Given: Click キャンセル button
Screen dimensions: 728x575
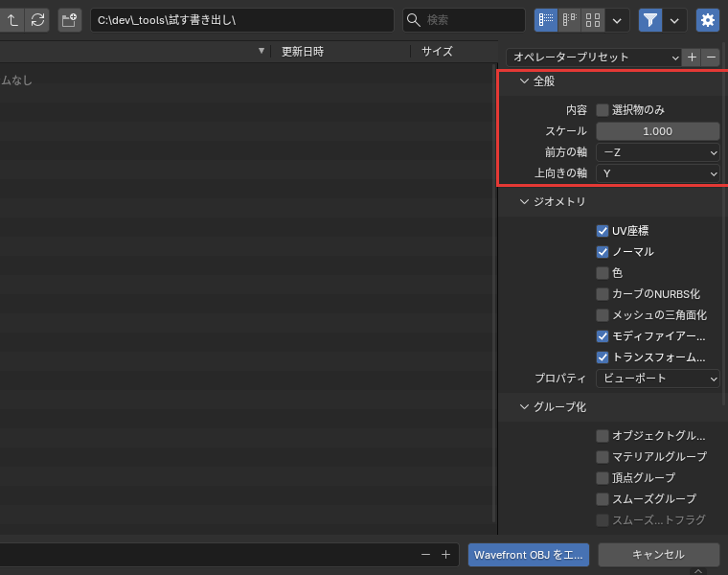Looking at the screenshot, I should [x=658, y=555].
